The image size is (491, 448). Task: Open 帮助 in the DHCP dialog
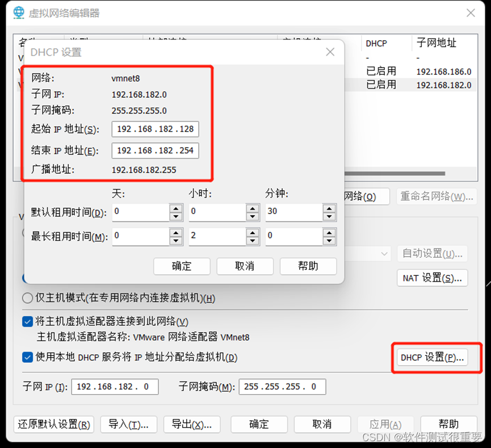coord(308,266)
